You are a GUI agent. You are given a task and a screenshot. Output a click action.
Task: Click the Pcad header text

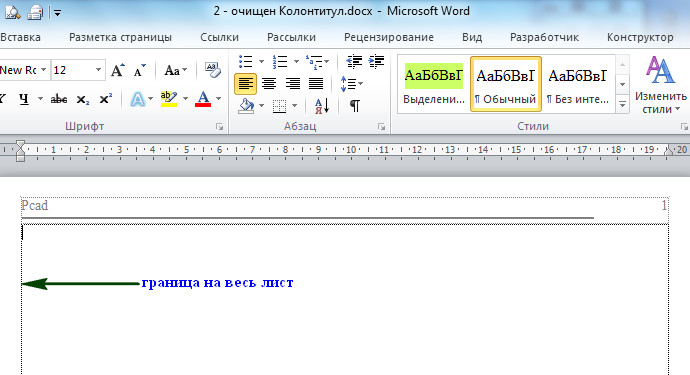click(35, 206)
